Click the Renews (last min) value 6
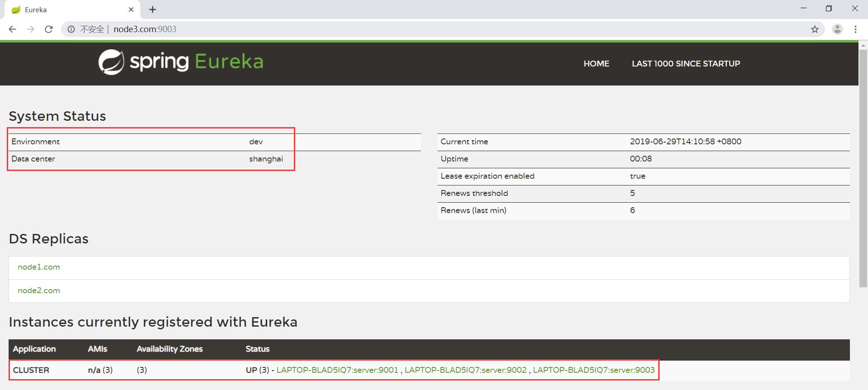868x390 pixels. point(632,210)
